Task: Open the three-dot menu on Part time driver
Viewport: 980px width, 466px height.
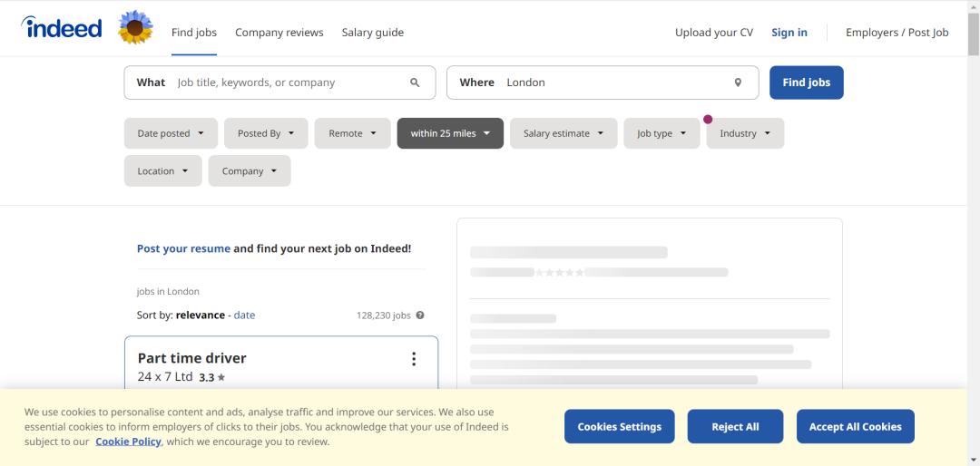Action: click(414, 359)
